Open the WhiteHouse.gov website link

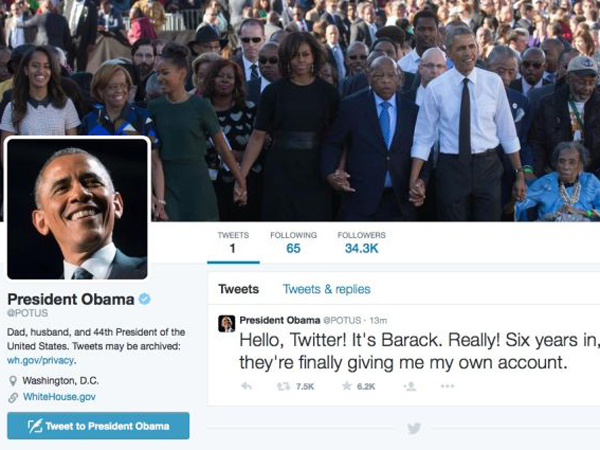[x=59, y=397]
